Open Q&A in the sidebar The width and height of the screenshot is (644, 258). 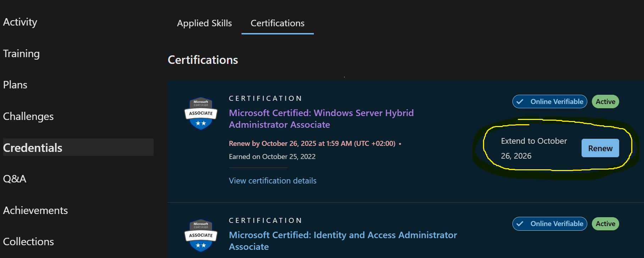pos(15,179)
